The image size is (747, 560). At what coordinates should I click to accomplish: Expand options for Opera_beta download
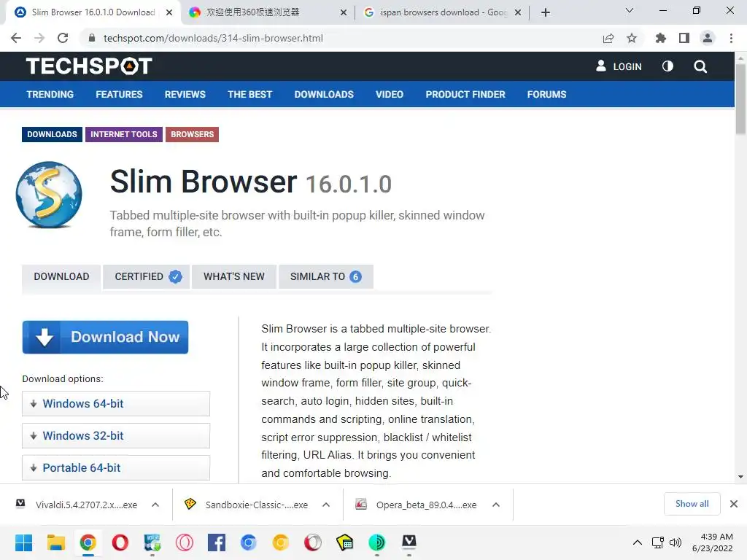tap(496, 505)
